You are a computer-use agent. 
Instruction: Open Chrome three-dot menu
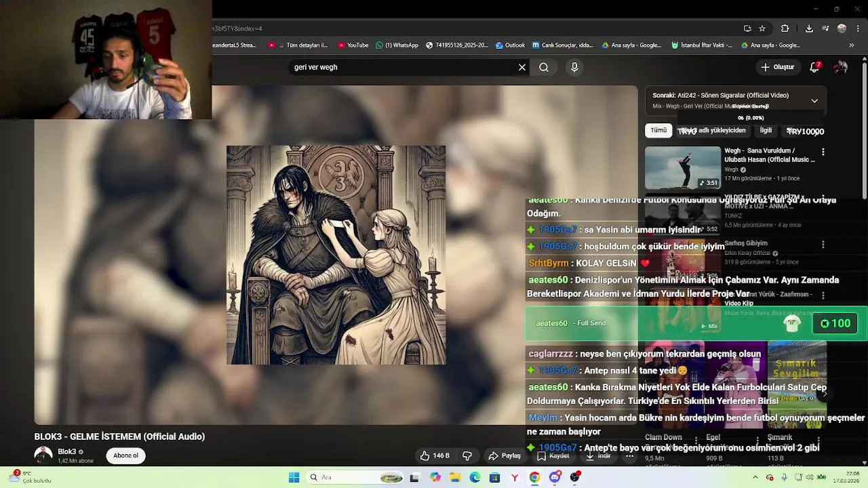pos(857,28)
